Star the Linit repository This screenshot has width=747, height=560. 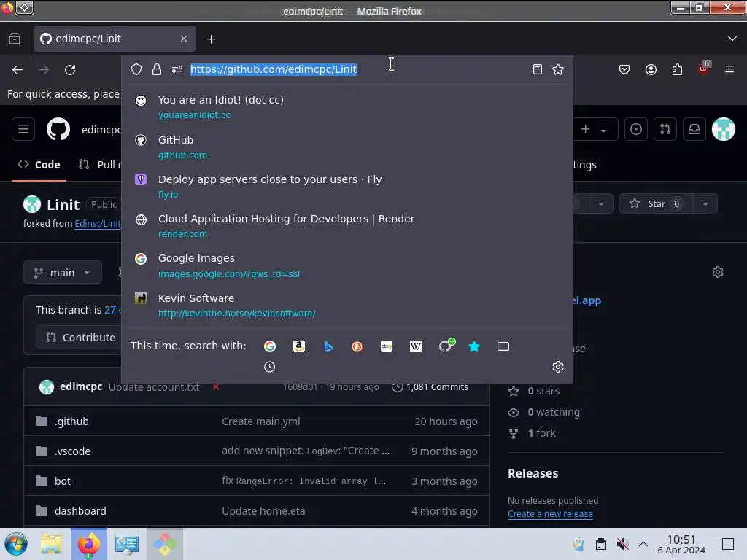[x=657, y=204]
